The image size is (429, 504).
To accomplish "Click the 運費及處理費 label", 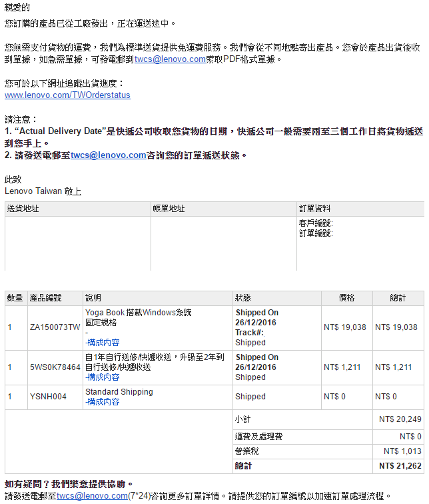I will (x=259, y=437).
